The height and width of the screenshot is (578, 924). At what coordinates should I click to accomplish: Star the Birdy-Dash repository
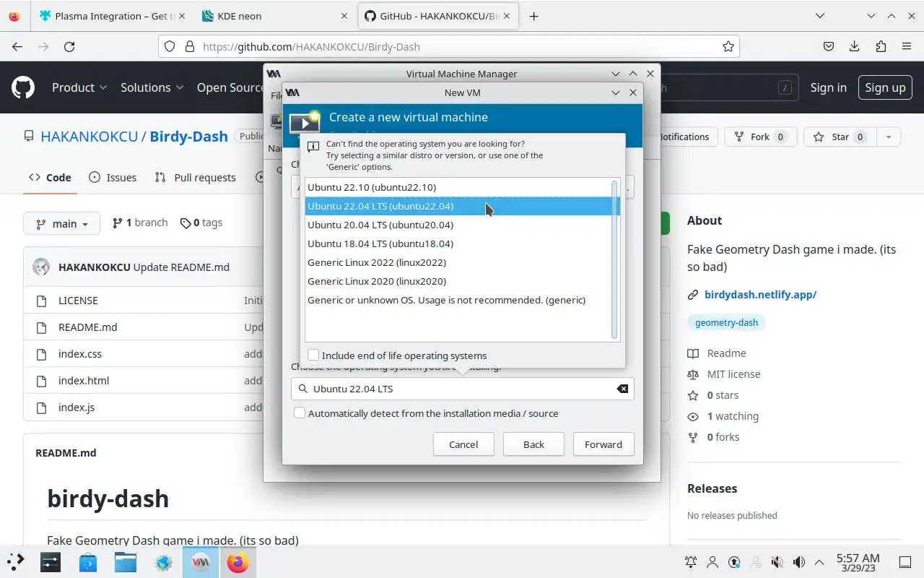pyautogui.click(x=840, y=137)
